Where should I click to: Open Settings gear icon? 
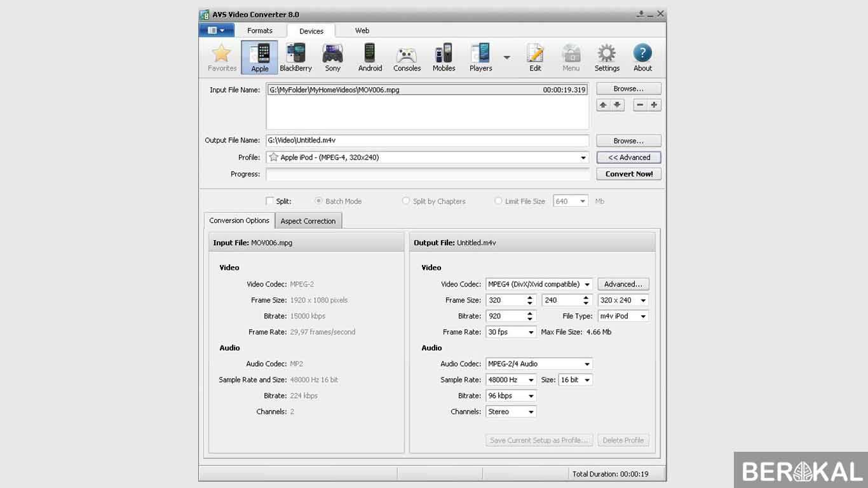(607, 58)
